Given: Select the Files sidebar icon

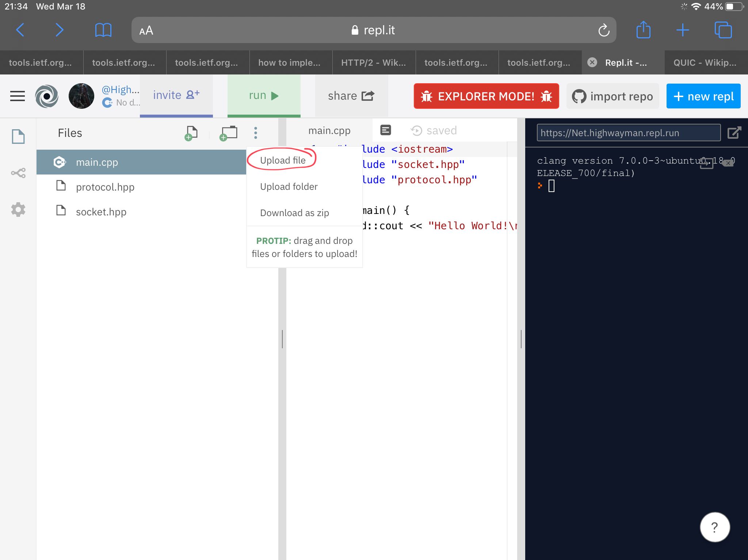Looking at the screenshot, I should pyautogui.click(x=18, y=137).
